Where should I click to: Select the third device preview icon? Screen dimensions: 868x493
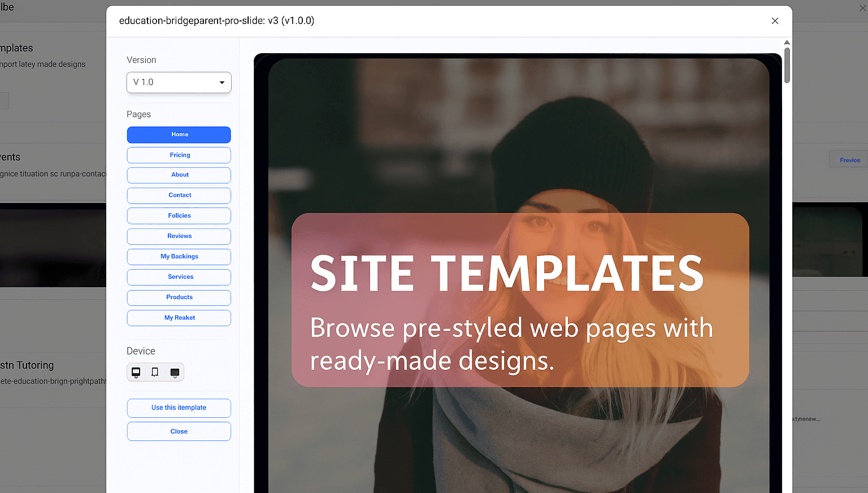pyautogui.click(x=175, y=372)
